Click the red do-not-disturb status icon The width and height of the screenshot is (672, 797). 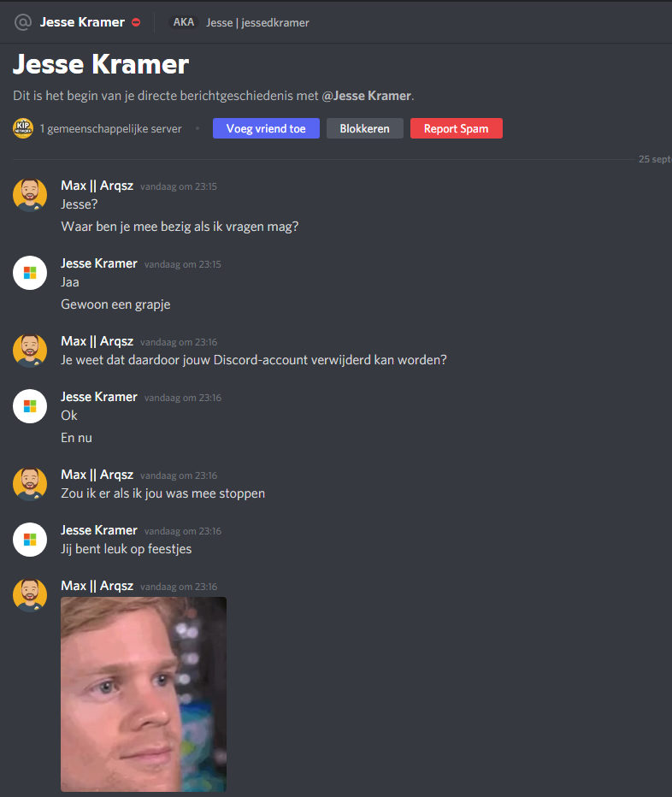136,22
